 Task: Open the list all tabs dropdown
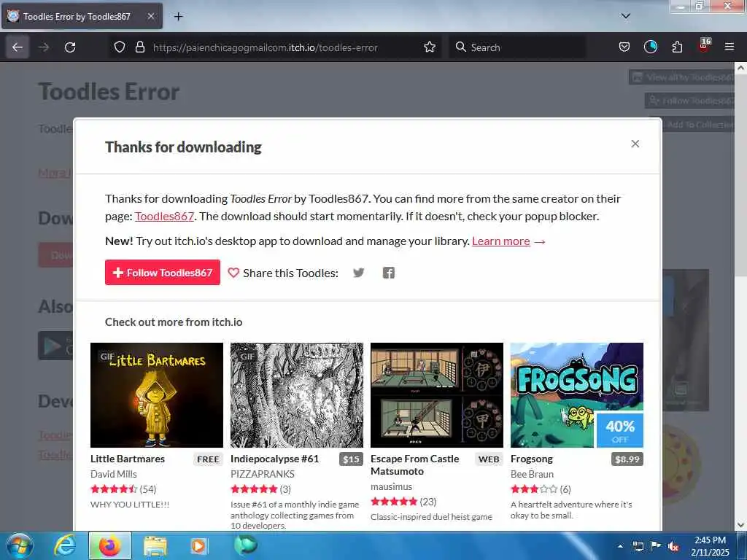[625, 16]
